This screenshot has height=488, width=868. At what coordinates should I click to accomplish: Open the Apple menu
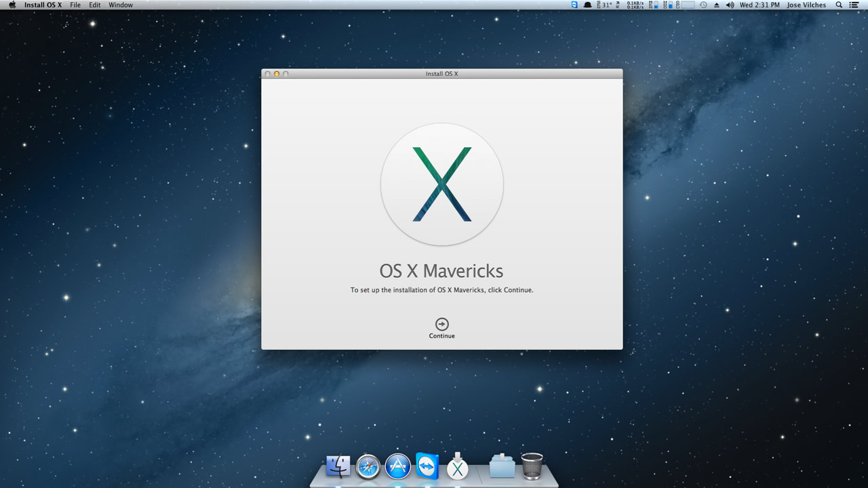(12, 5)
